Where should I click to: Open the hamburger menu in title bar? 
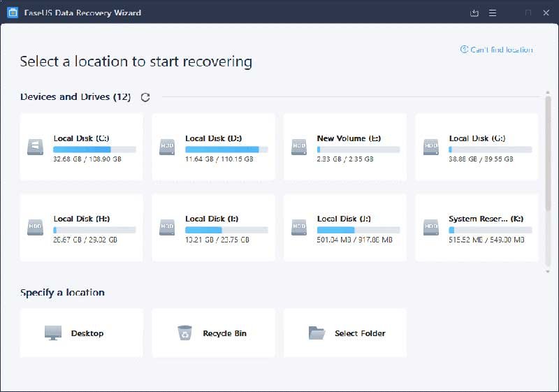[x=493, y=13]
